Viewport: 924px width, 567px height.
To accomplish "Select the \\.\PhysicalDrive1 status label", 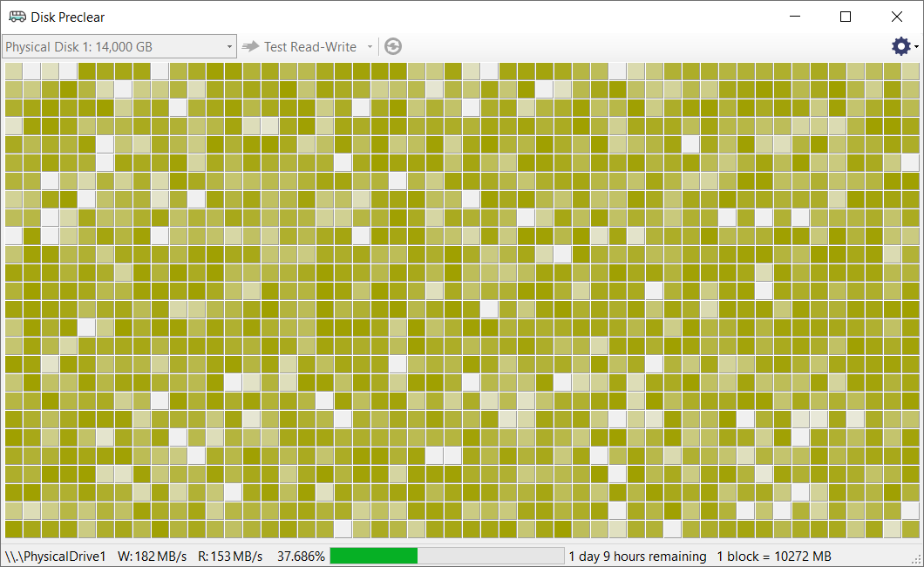I will pyautogui.click(x=56, y=556).
